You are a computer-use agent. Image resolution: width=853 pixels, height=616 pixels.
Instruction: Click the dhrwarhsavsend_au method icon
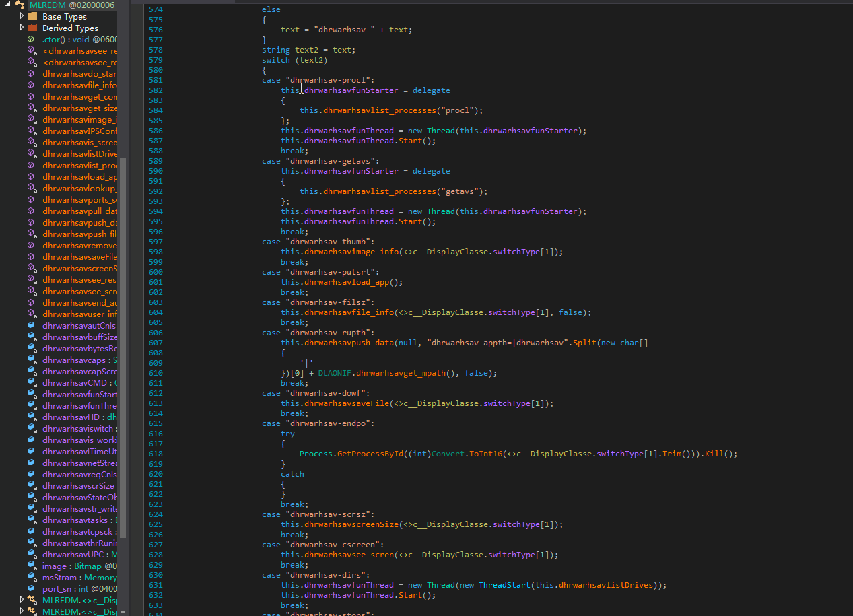pos(31,302)
